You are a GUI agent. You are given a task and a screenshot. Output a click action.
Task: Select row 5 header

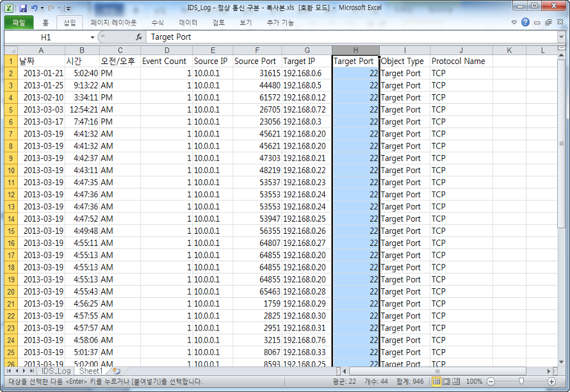pos(11,110)
